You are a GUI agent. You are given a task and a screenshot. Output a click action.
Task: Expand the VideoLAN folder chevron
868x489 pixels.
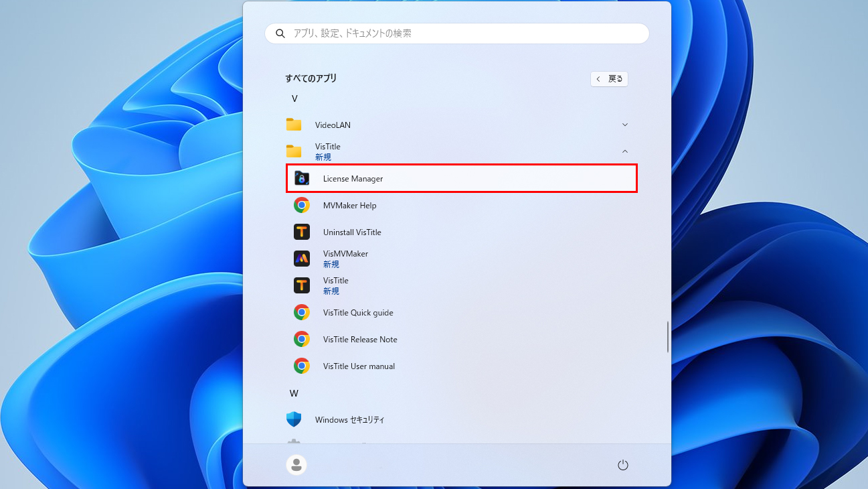pos(624,125)
